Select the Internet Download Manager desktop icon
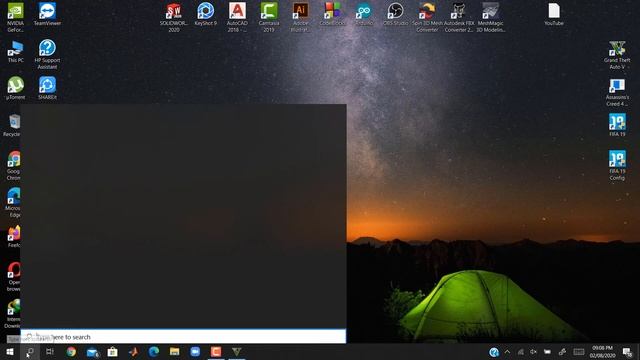 (12, 313)
